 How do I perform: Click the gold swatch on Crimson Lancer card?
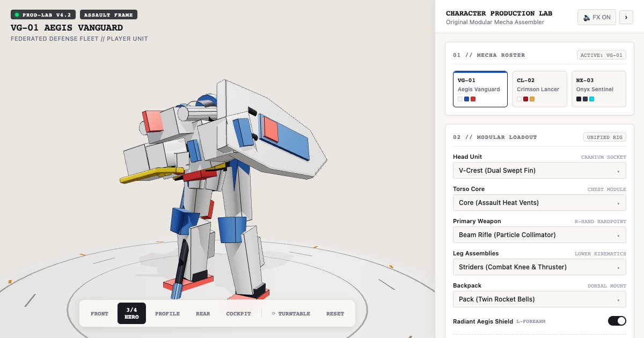click(532, 99)
